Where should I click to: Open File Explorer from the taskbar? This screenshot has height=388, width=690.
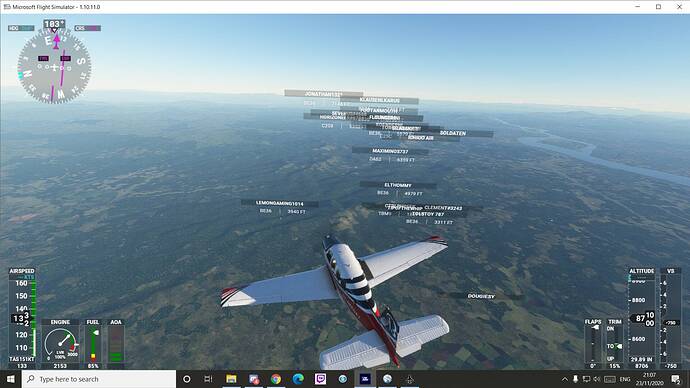[231, 379]
